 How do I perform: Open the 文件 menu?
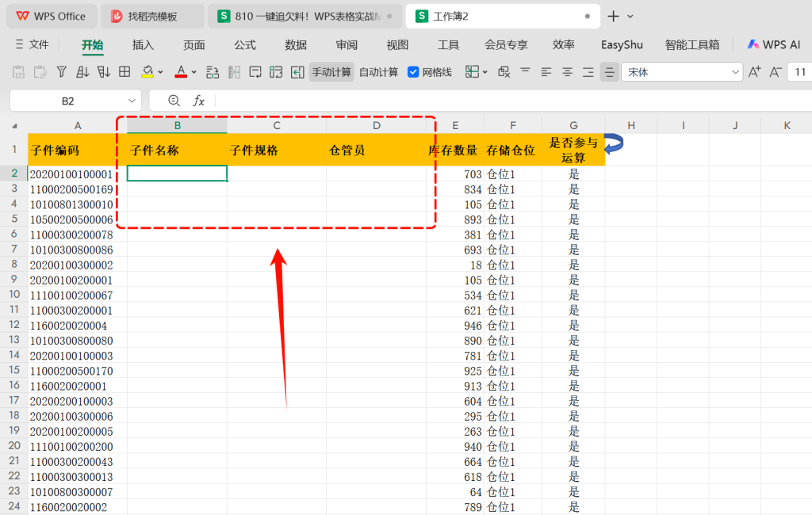32,44
